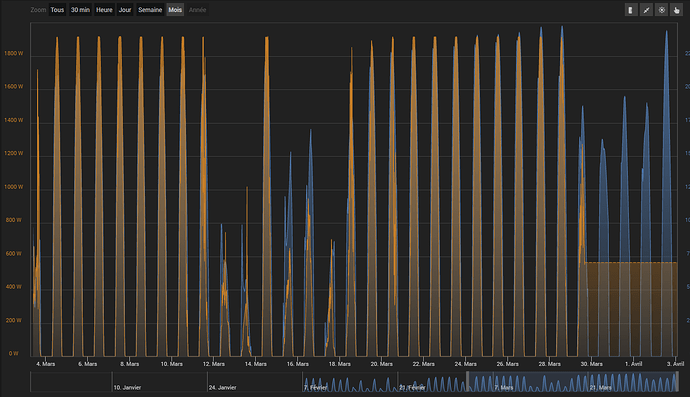Click the dashed orange flat line after 30 March

point(631,263)
